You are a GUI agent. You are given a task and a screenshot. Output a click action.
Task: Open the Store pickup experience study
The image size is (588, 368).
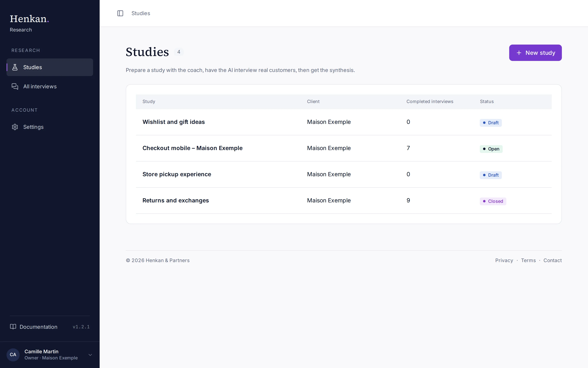coord(177,174)
